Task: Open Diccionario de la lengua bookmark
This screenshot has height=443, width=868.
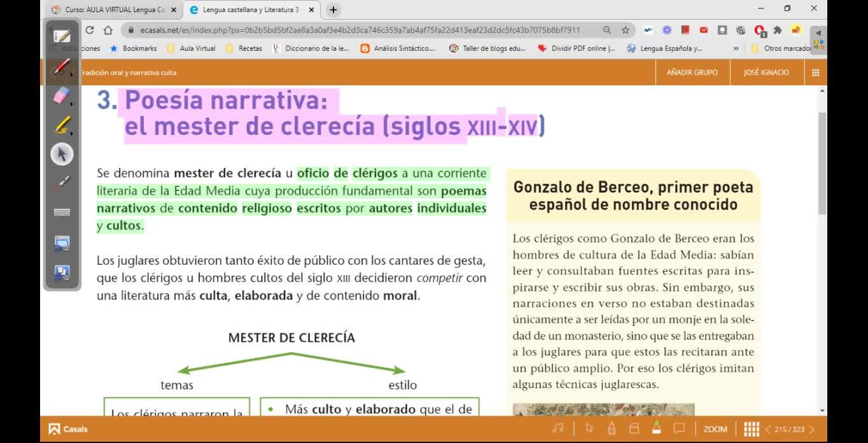Action: tap(311, 48)
